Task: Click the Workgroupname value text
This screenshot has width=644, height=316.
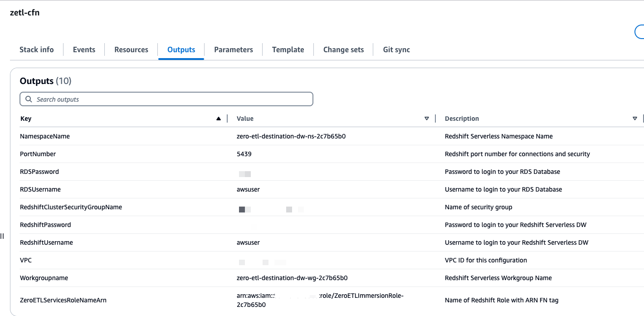Action: [292, 278]
